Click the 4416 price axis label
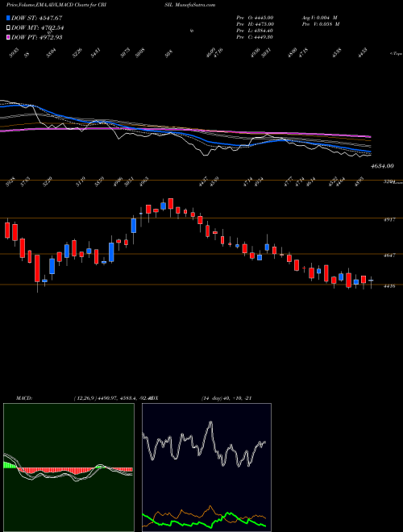The image size is (403, 532). 388,286
